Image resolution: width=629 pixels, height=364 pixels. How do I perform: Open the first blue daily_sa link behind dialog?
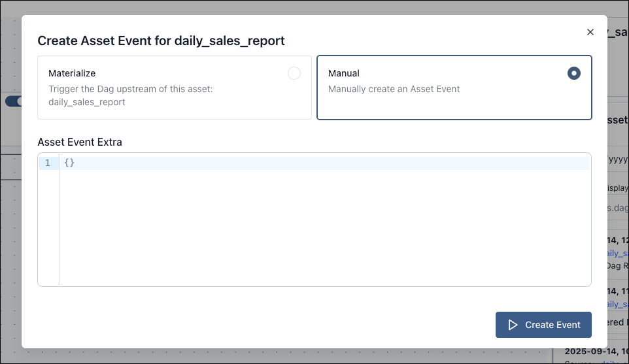[618, 253]
